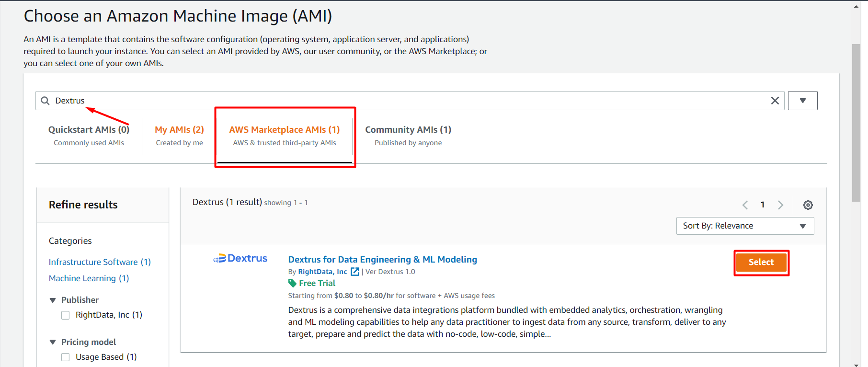This screenshot has height=367, width=868.
Task: Click the Free Trial tag icon
Action: 293,283
